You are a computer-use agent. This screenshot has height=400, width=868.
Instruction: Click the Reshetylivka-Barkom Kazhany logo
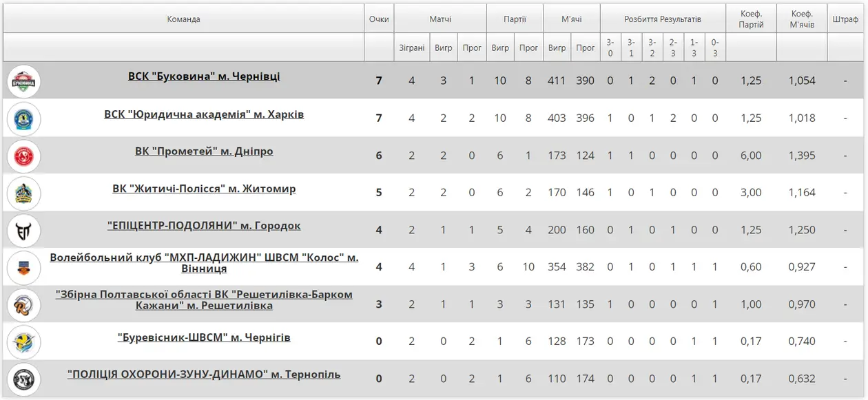(x=24, y=305)
